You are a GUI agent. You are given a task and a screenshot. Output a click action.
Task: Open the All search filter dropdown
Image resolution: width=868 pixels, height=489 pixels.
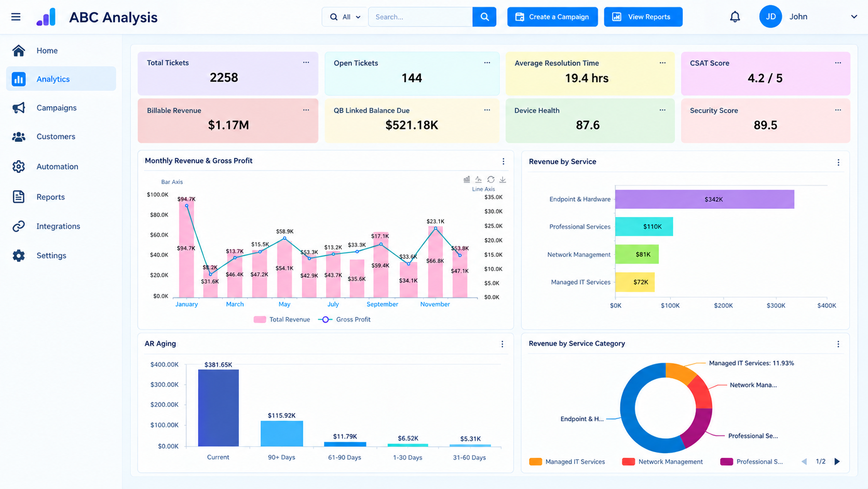click(x=345, y=17)
